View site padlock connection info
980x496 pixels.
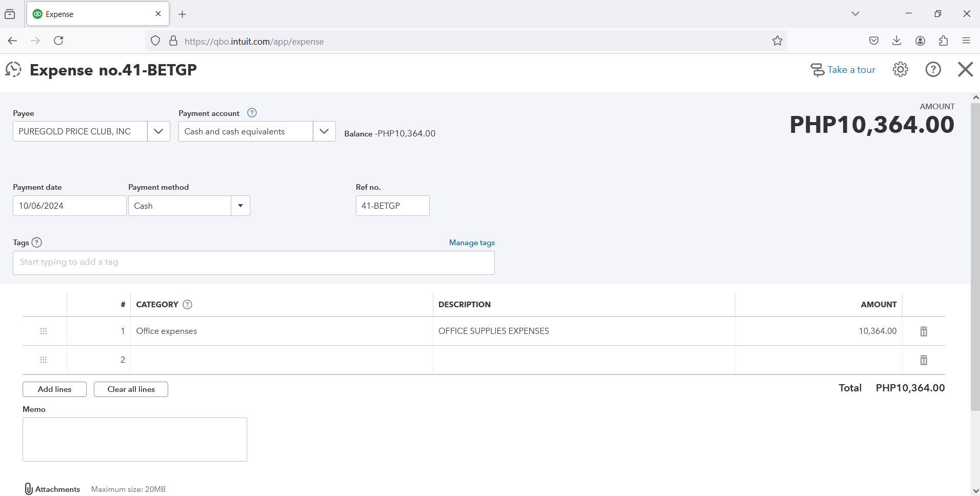[173, 41]
